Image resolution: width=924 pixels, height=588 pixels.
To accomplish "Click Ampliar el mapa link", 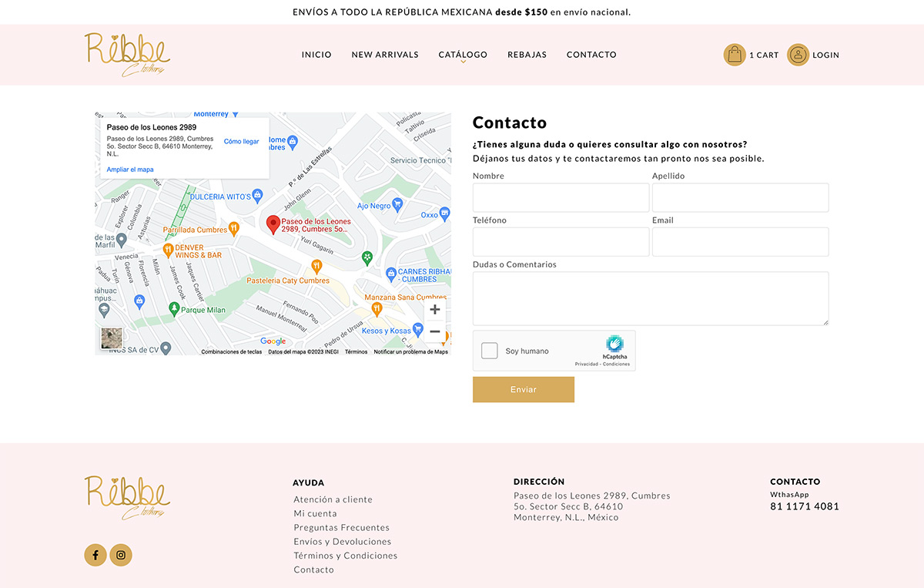I will click(130, 170).
